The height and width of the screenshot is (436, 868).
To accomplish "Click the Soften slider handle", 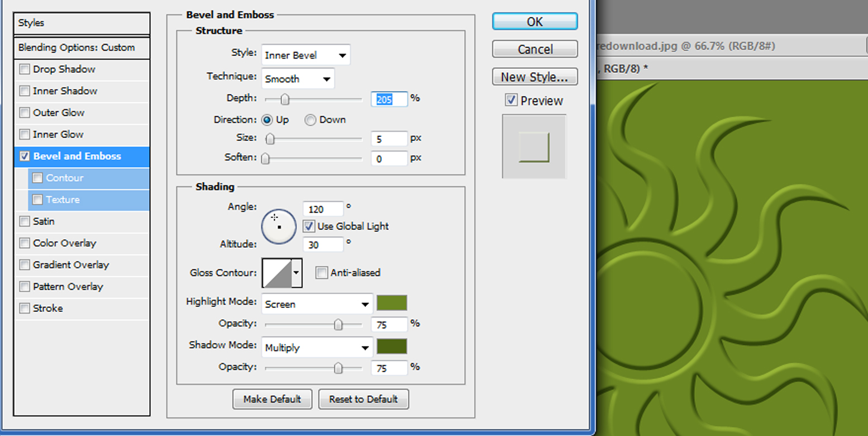I will point(266,159).
